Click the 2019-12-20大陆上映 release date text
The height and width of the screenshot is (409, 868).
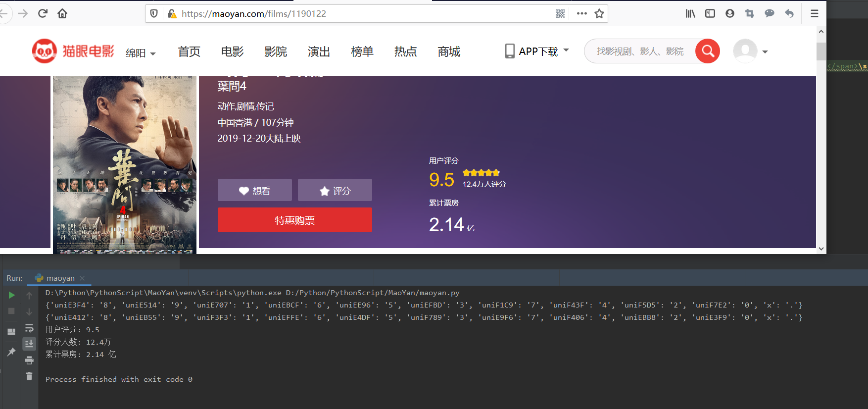coord(259,138)
